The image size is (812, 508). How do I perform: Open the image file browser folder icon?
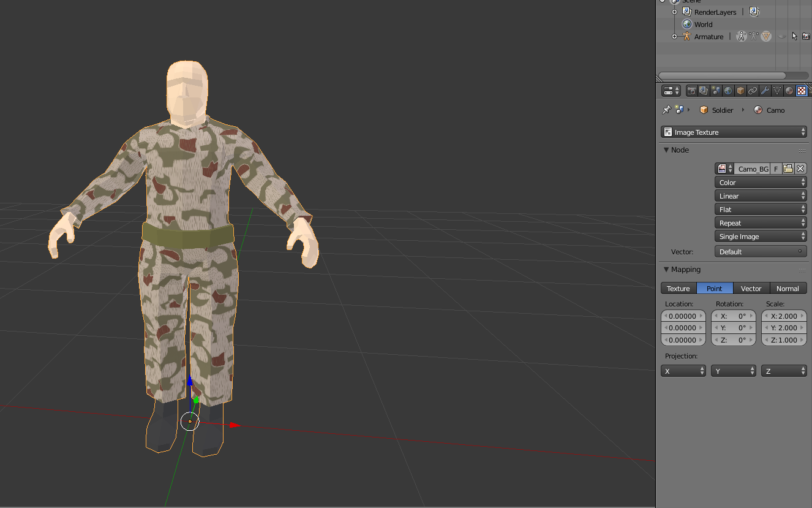pyautogui.click(x=788, y=169)
